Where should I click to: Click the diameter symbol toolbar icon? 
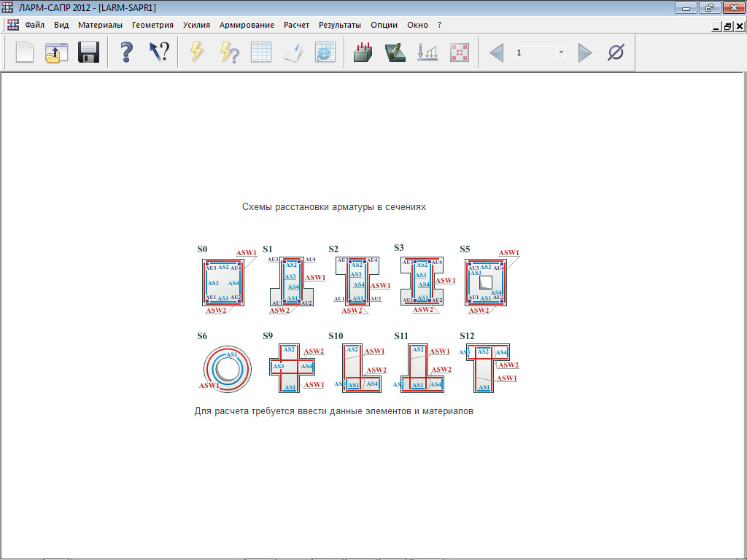616,52
